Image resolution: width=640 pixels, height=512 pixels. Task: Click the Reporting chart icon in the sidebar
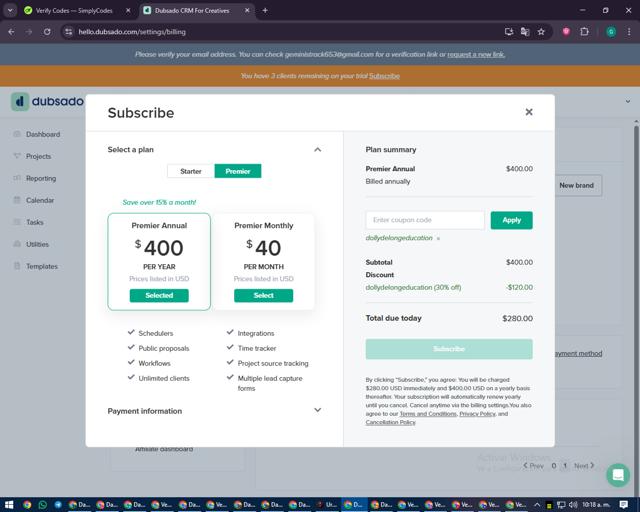click(x=17, y=178)
